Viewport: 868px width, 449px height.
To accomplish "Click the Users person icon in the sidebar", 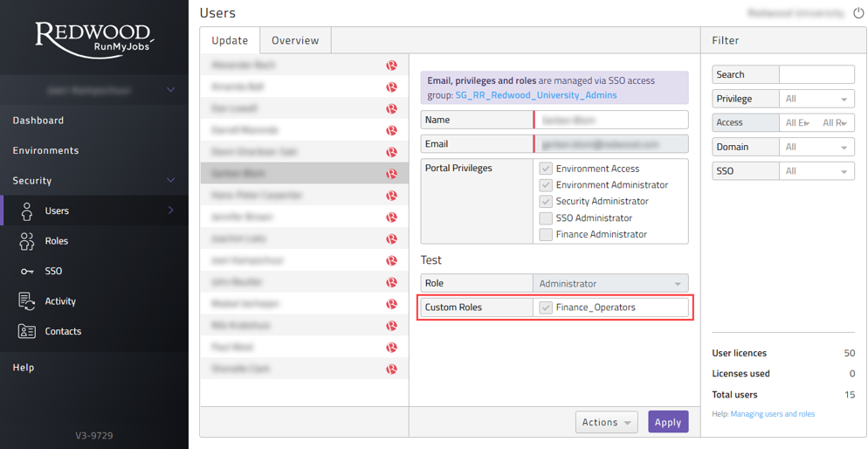I will pyautogui.click(x=26, y=211).
